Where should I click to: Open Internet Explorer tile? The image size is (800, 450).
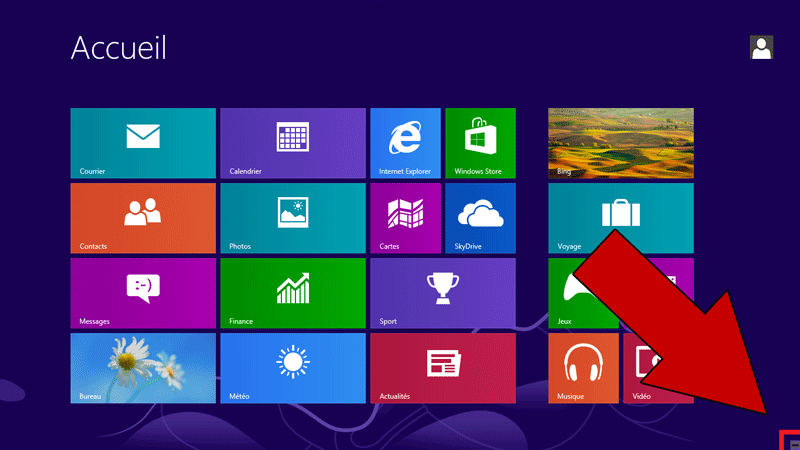[x=404, y=143]
